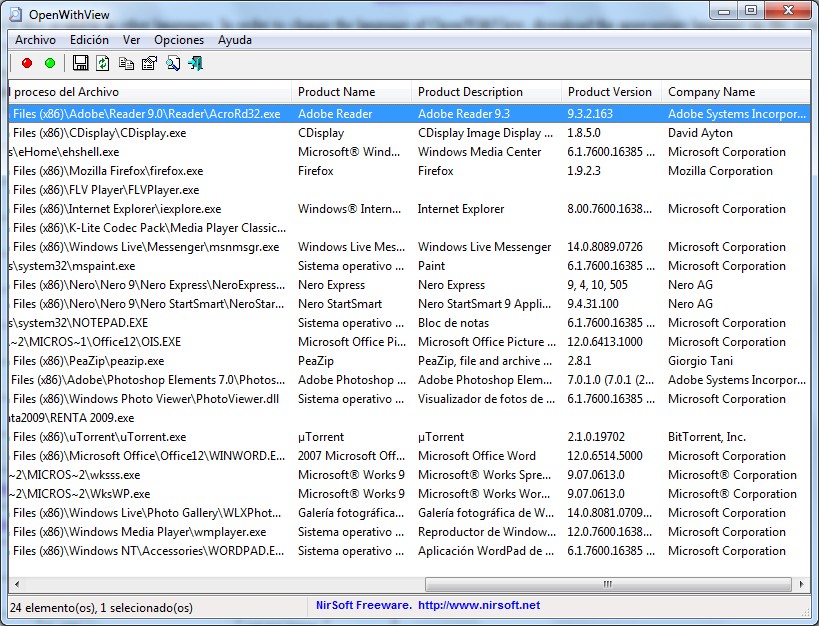The width and height of the screenshot is (819, 626).
Task: Click the horizontal scrollbar left arrow
Action: (17, 584)
